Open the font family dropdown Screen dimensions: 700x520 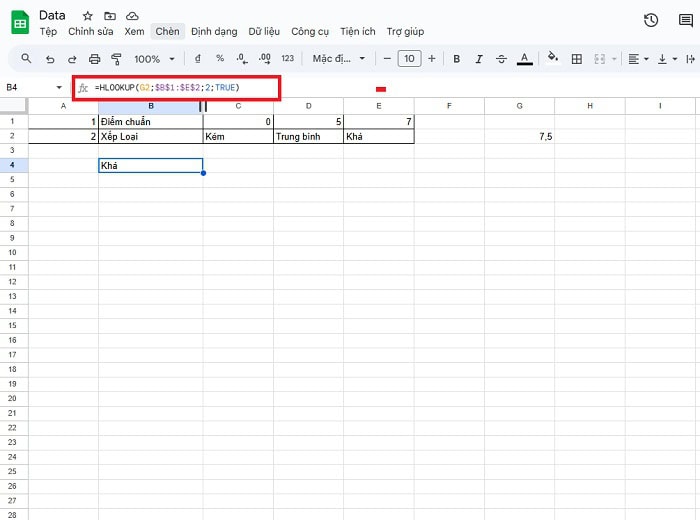pyautogui.click(x=339, y=59)
